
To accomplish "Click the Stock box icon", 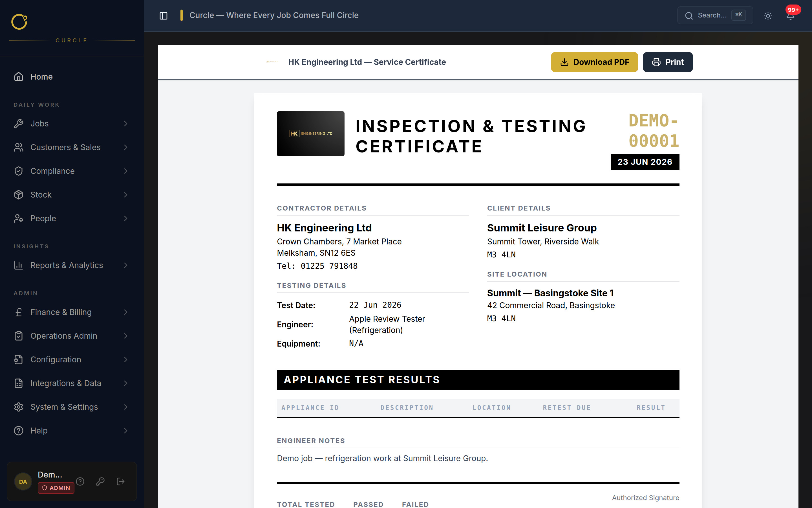I will pos(18,194).
